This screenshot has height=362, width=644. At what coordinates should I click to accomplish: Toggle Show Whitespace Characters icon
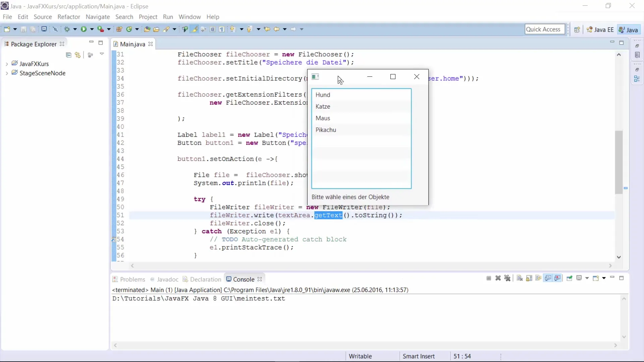[222, 29]
